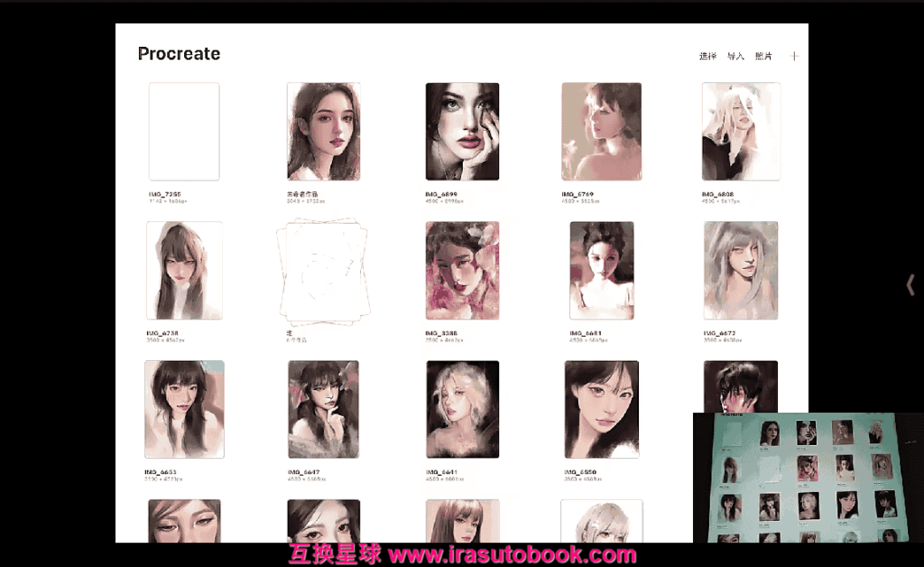Click the 选择 (Select) button
This screenshot has height=567, width=924.
point(707,56)
